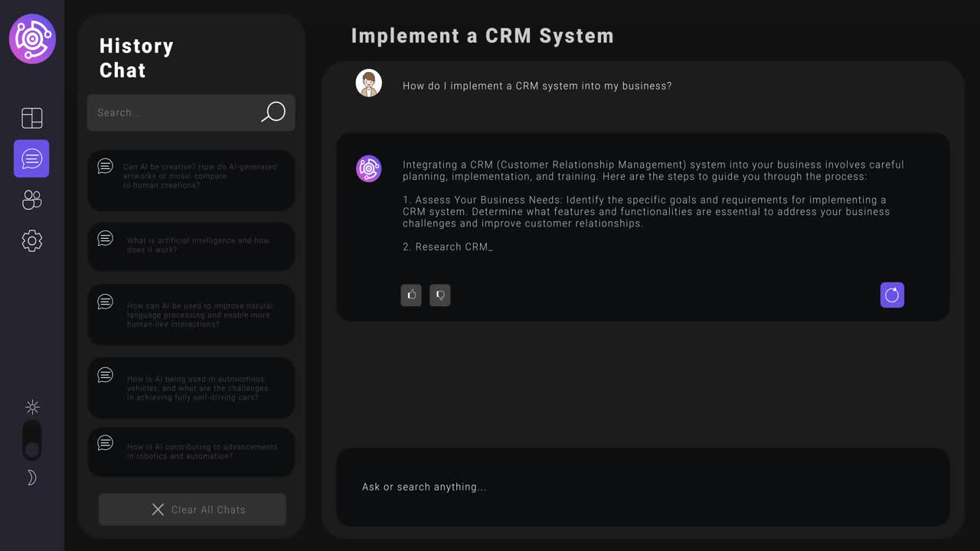The width and height of the screenshot is (980, 551).
Task: Click the sun icon for light mode
Action: [32, 406]
